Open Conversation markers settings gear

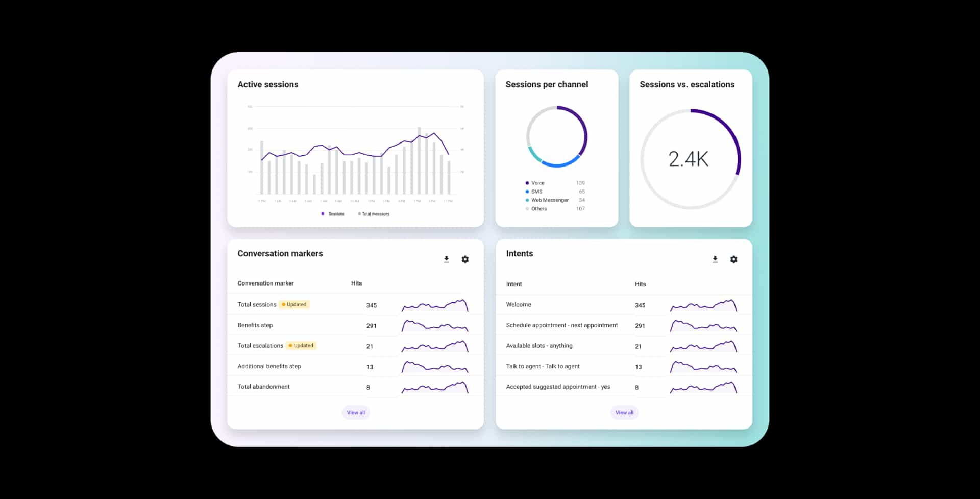465,259
